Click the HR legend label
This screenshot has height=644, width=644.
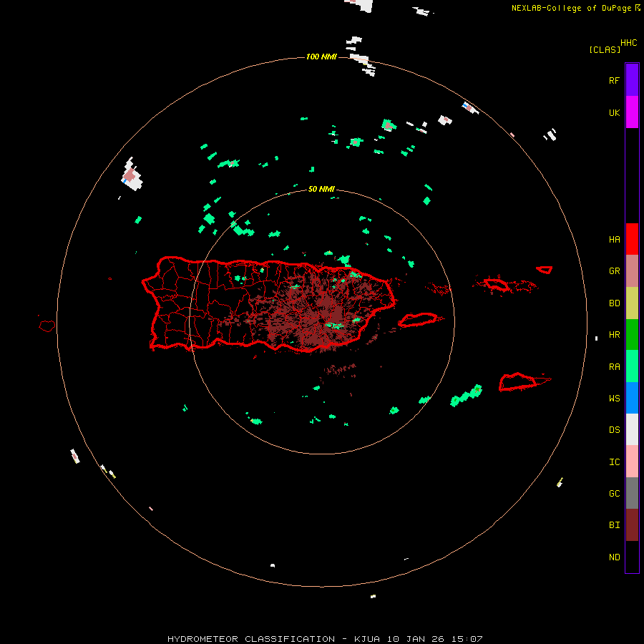tap(614, 335)
